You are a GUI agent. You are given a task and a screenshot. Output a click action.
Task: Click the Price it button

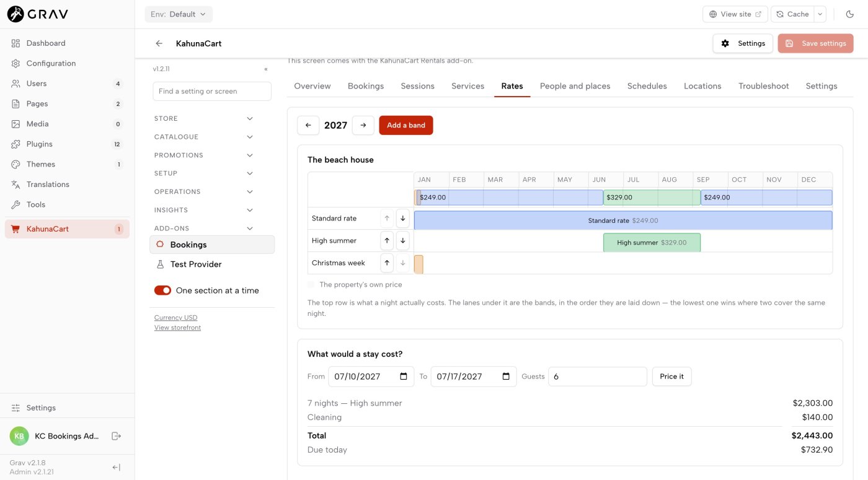click(x=671, y=377)
